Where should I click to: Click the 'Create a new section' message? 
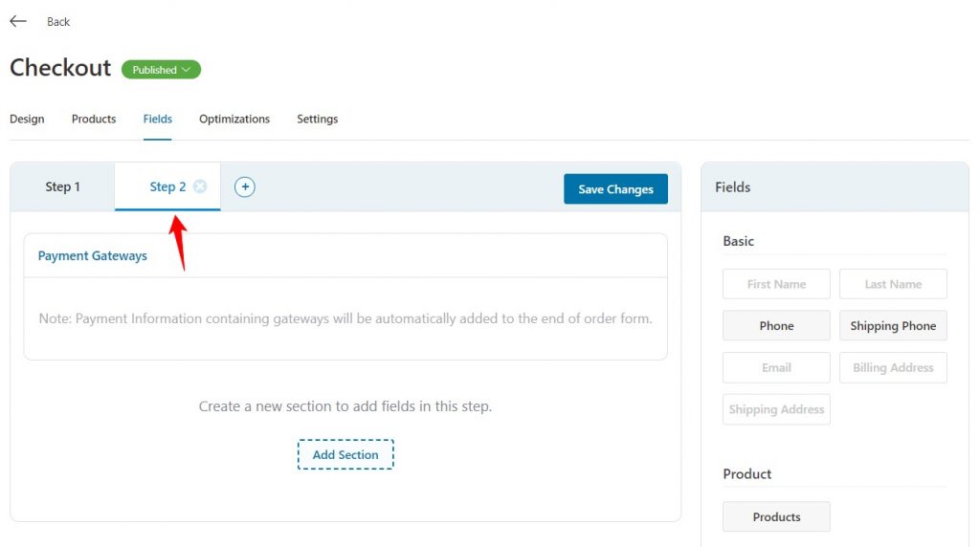point(345,406)
